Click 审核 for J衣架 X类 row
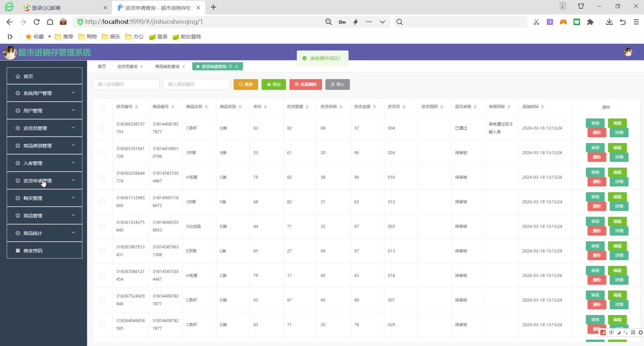Image resolution: width=644 pixels, height=346 pixels. [x=595, y=148]
